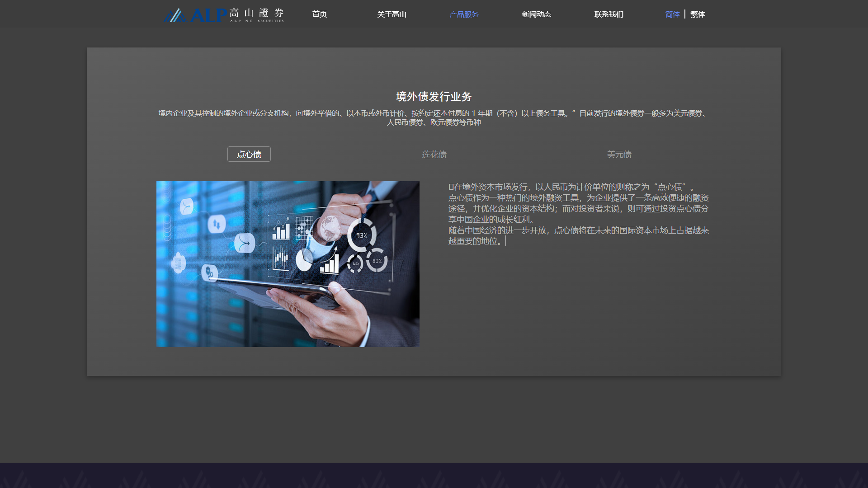Click the 93% donut chart in the image
Image resolution: width=868 pixels, height=488 pixels.
(x=362, y=235)
